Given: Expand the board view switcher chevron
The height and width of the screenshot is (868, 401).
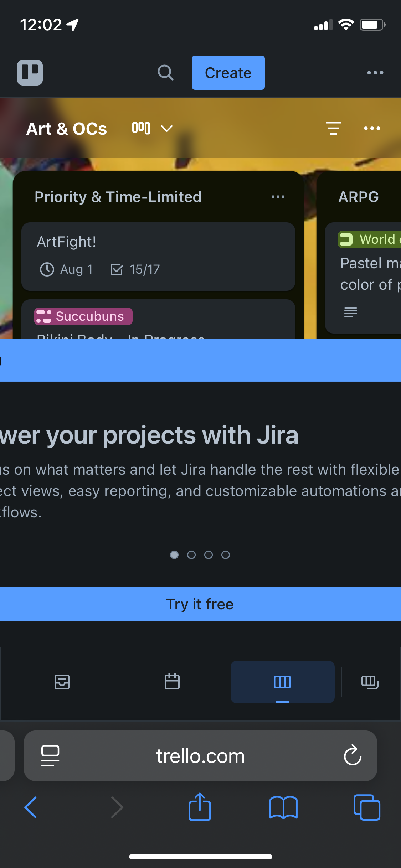Looking at the screenshot, I should (x=167, y=128).
